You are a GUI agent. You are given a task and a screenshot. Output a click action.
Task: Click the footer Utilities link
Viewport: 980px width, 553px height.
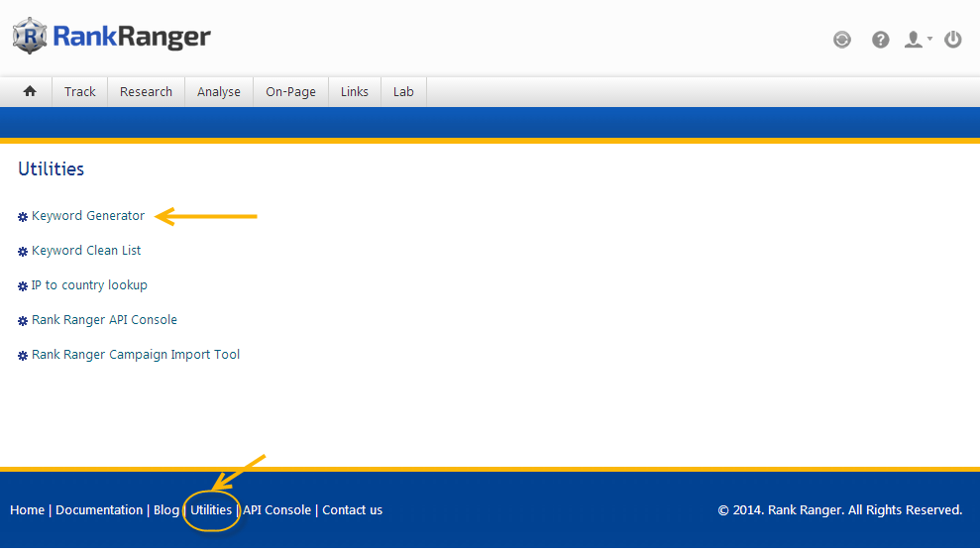[x=211, y=509]
